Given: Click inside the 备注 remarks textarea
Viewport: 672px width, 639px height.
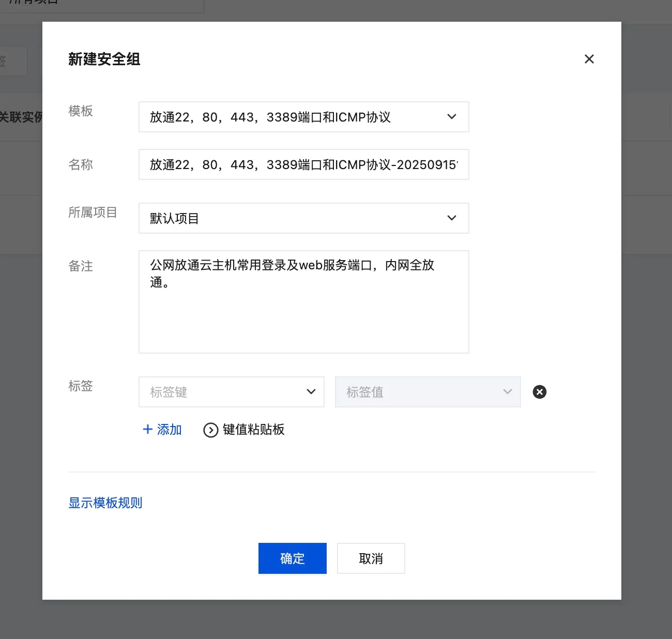Looking at the screenshot, I should click(x=304, y=302).
